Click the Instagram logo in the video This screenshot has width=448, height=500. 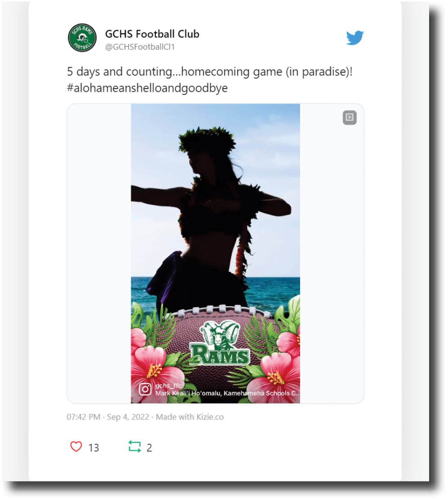pos(145,389)
